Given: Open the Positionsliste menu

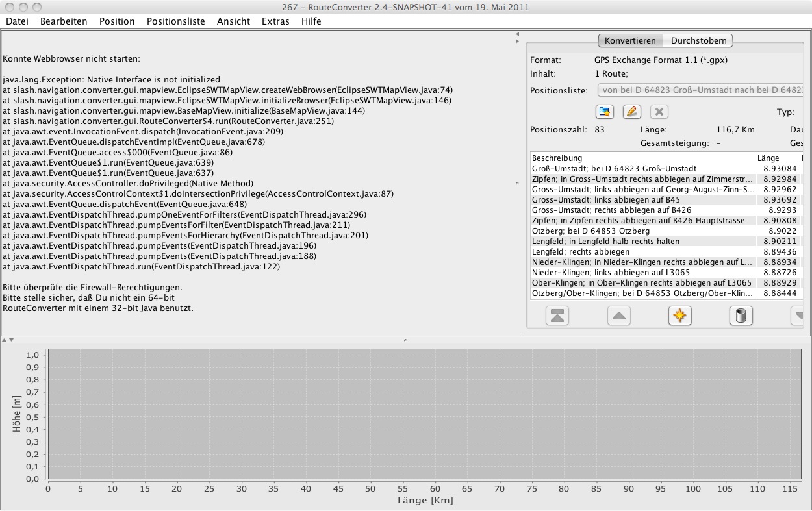Looking at the screenshot, I should pos(175,21).
